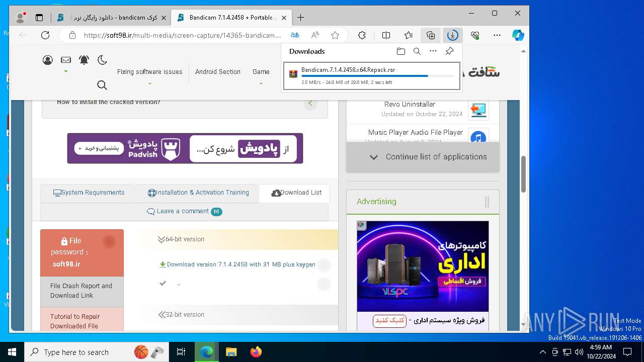Open the Android Section menu
The width and height of the screenshot is (644, 362).
218,72
